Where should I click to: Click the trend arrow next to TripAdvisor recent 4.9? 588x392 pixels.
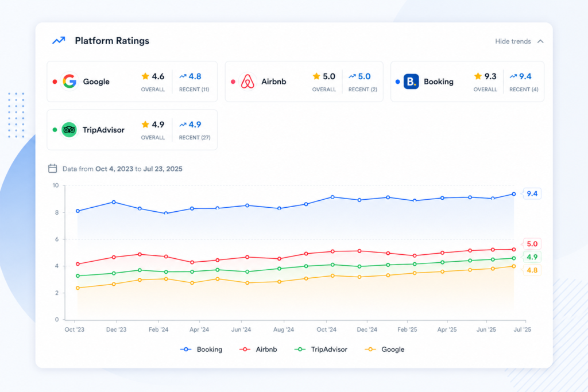(183, 125)
